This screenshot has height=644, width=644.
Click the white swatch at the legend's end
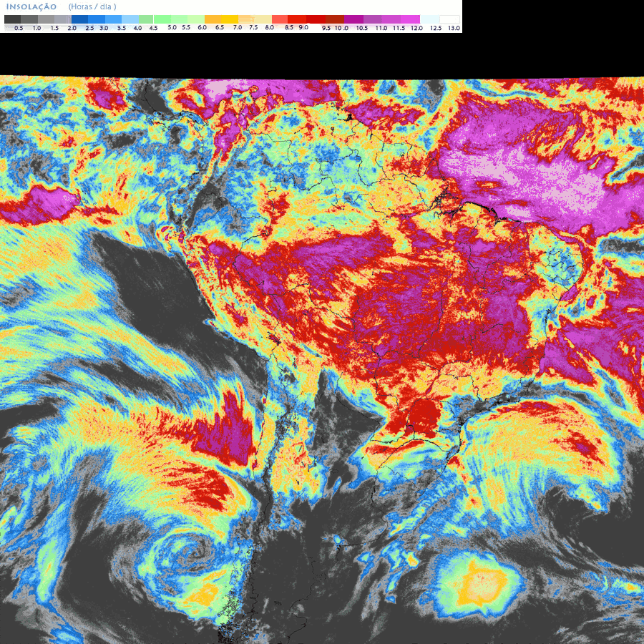pyautogui.click(x=449, y=19)
